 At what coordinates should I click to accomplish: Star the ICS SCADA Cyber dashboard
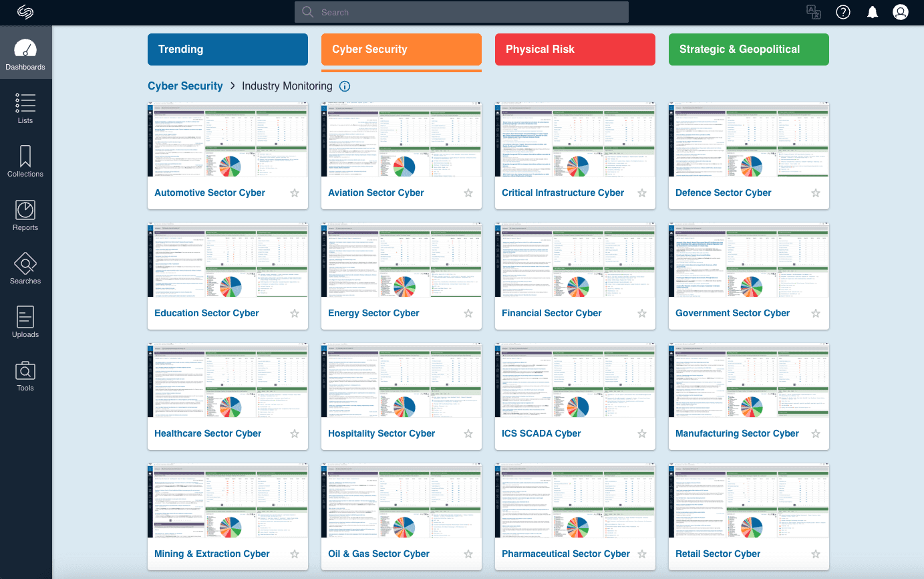[642, 434]
